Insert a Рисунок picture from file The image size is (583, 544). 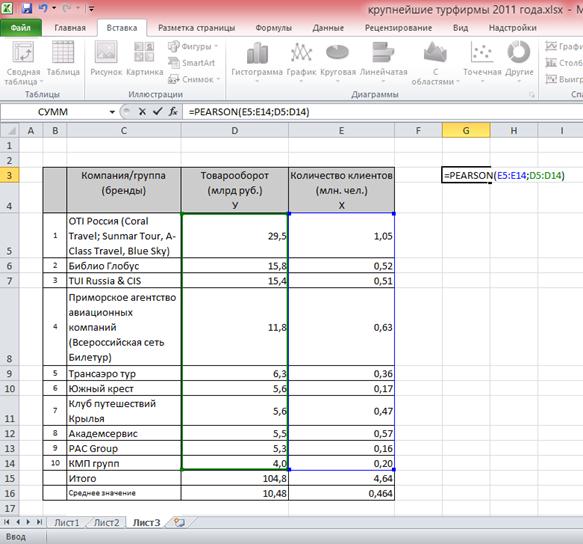(106, 59)
